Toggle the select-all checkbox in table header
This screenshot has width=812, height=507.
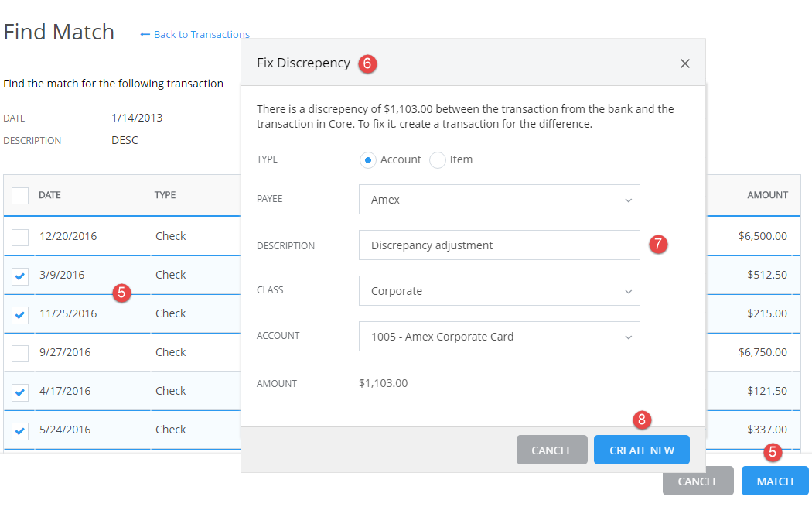(19, 195)
